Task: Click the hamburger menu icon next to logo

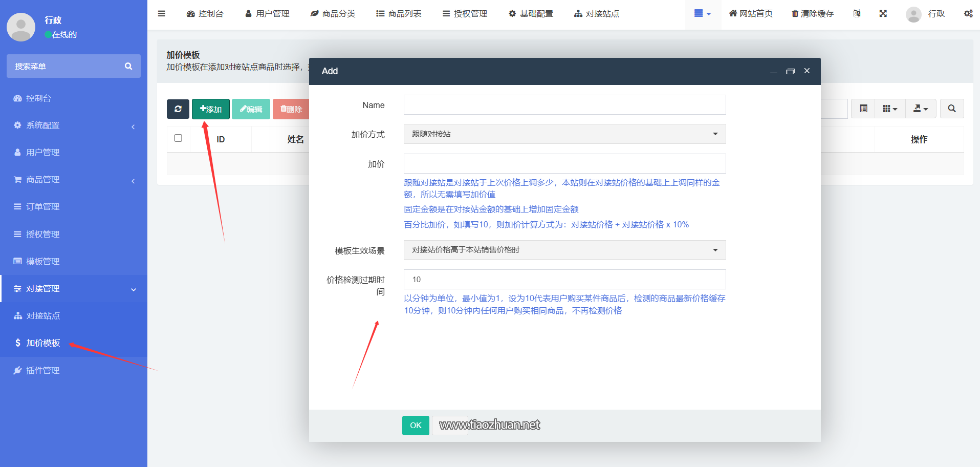Action: pos(161,13)
